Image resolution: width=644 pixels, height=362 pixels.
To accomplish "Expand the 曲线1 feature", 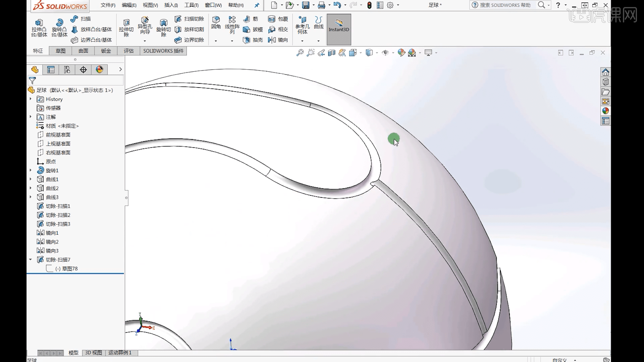I will 31,179.
